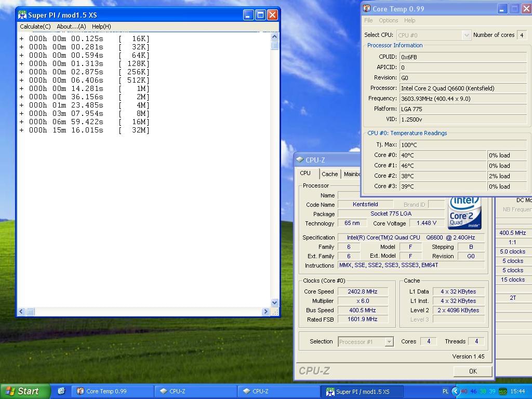Click the Super PI horizontal scrollbar right arrow

pos(266,312)
